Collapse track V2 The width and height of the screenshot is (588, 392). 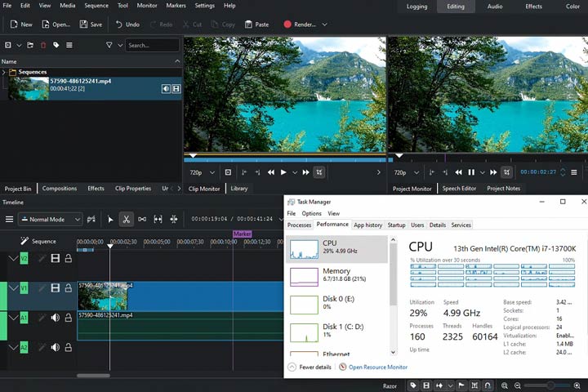14,258
